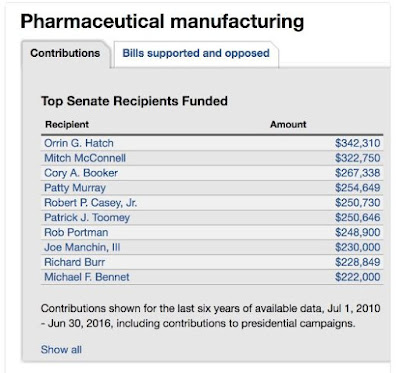Open the Bills supported and opposed tab
The height and width of the screenshot is (373, 400).
[x=196, y=53]
